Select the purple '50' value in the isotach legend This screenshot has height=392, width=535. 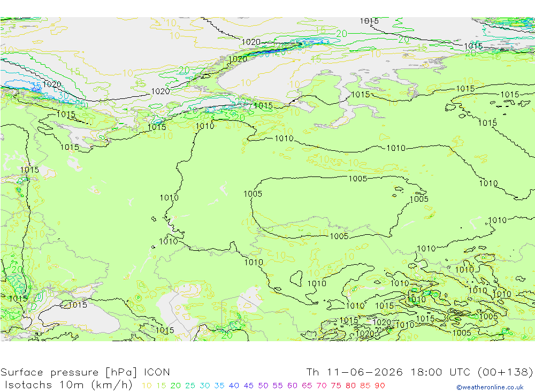(263, 386)
